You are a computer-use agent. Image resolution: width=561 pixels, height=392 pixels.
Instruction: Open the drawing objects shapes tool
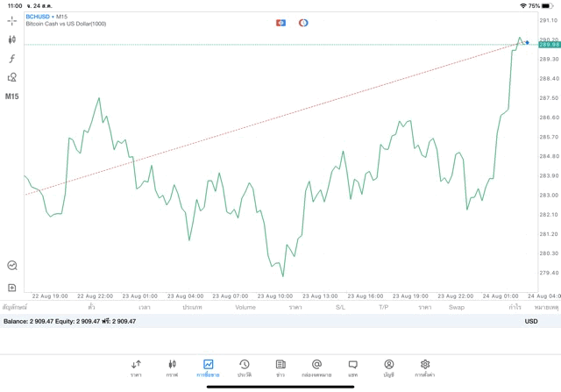click(12, 77)
